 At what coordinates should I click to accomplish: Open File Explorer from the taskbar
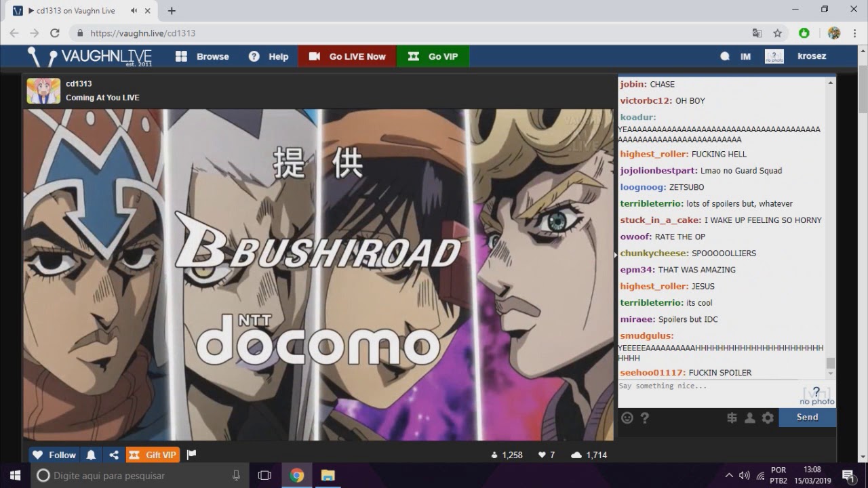pyautogui.click(x=328, y=475)
